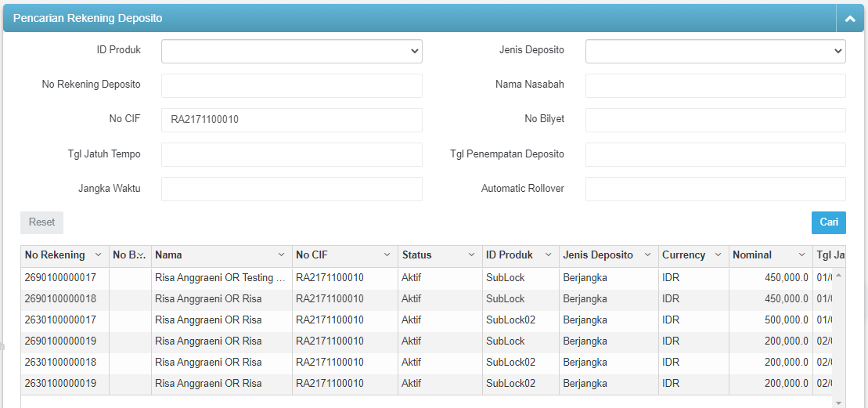Open the Nama column menu arrow

[x=282, y=255]
